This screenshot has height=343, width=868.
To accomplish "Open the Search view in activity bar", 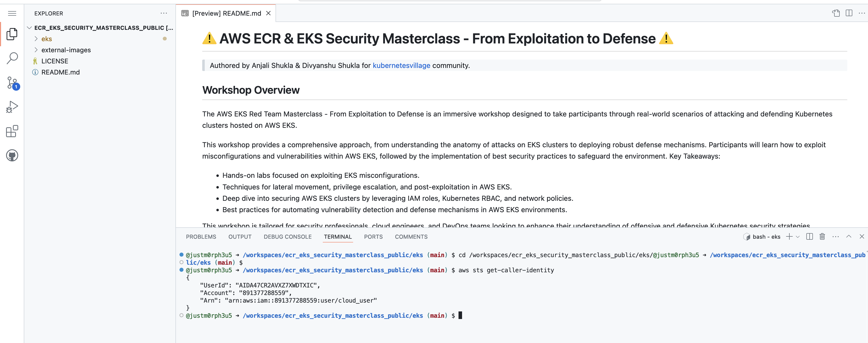I will click(12, 58).
